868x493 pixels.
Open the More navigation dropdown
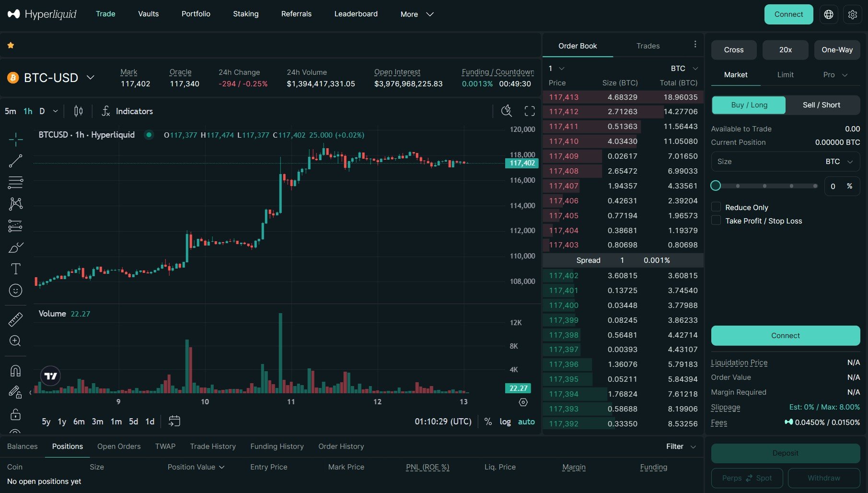tap(417, 14)
